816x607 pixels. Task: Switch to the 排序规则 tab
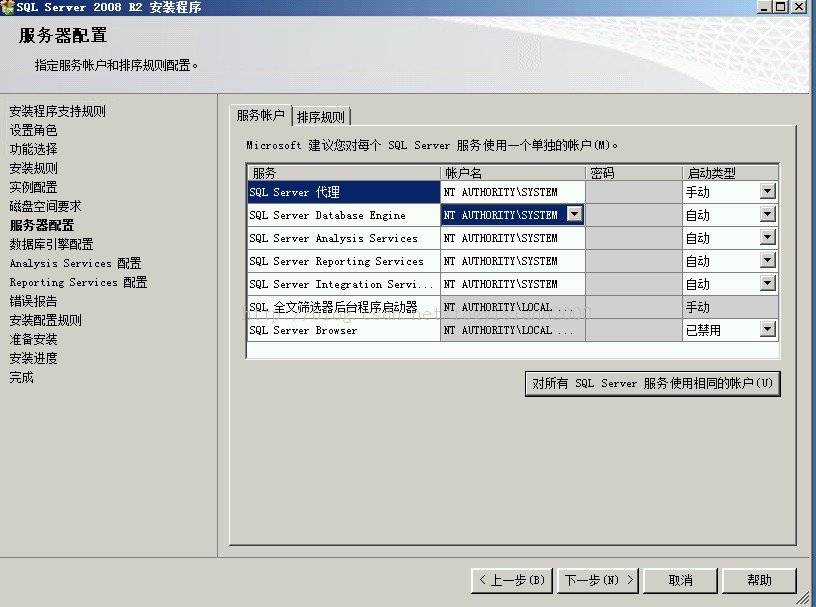(321, 117)
